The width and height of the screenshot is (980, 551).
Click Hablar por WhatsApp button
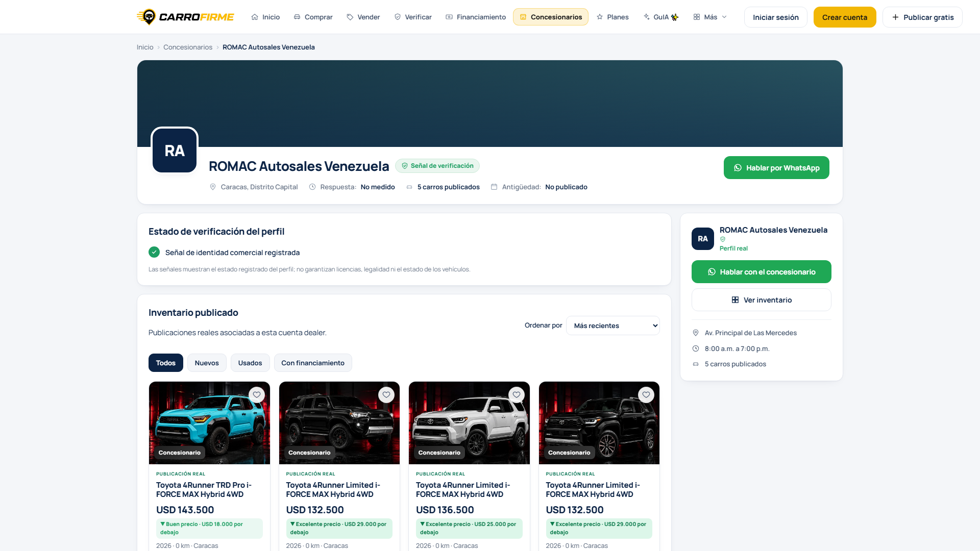(776, 168)
